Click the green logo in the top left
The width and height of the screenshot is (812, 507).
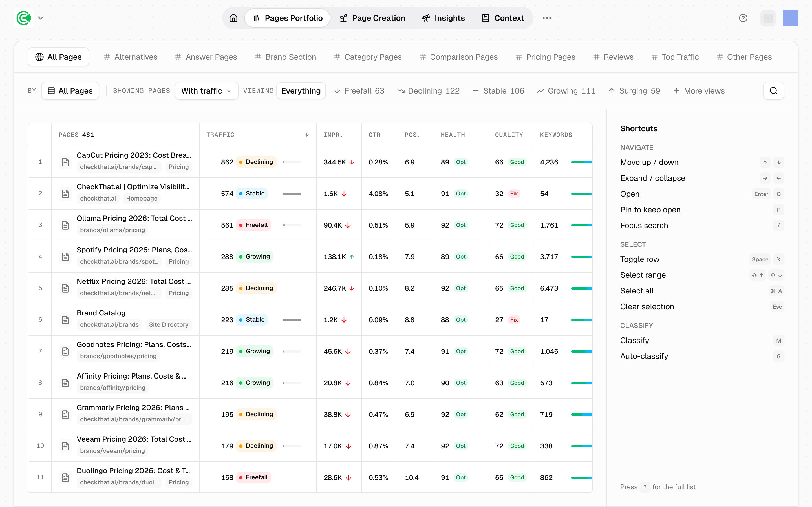(24, 18)
